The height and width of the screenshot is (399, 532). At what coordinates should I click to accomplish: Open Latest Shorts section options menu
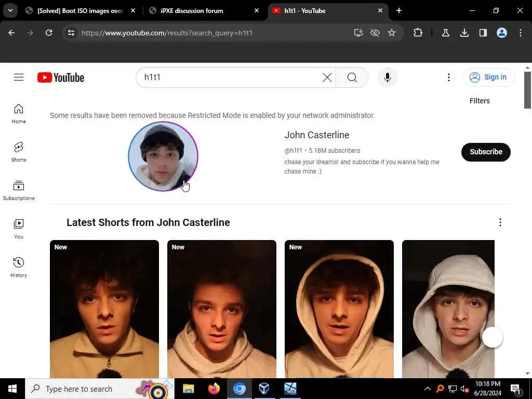pos(500,222)
